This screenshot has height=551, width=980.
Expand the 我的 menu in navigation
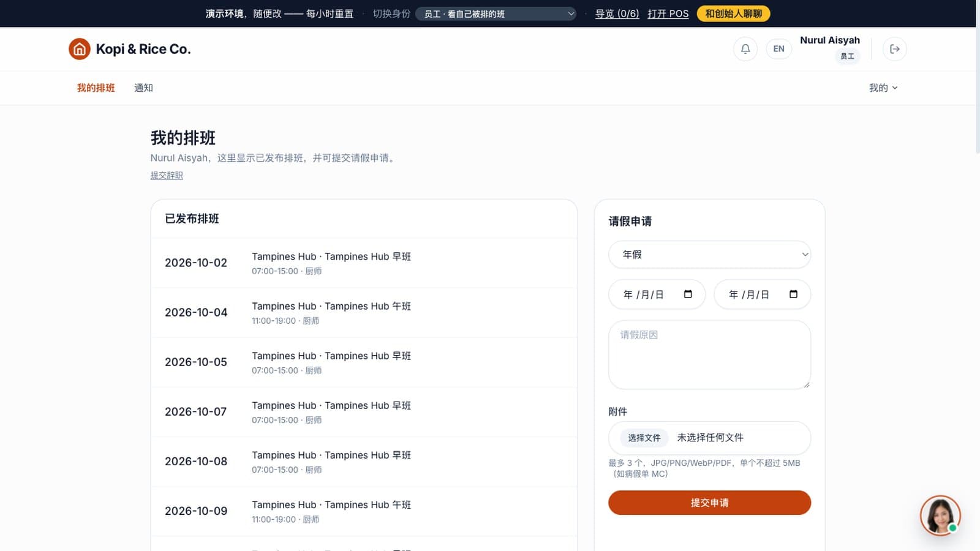coord(883,88)
